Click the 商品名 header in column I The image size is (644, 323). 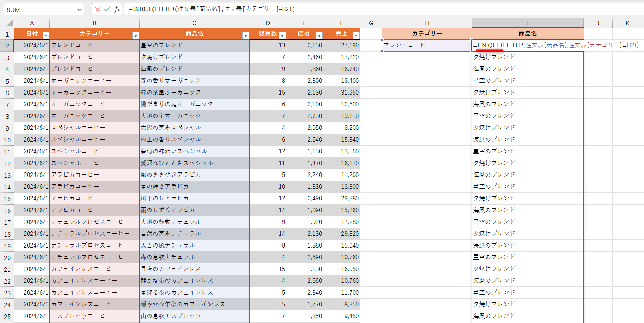528,34
